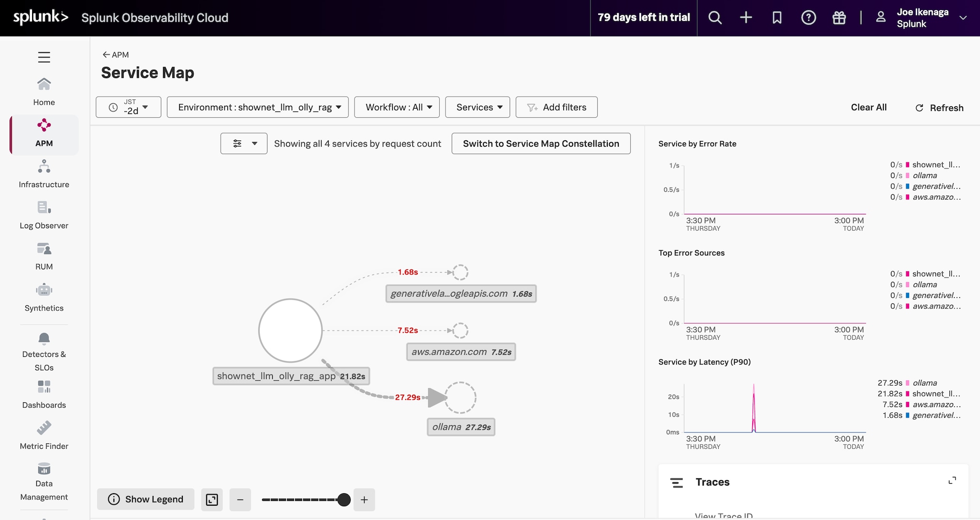Screen dimensions: 980x520
Task: Click shownet_llm_olly_rag_app 21.82s label
Action: click(x=291, y=376)
